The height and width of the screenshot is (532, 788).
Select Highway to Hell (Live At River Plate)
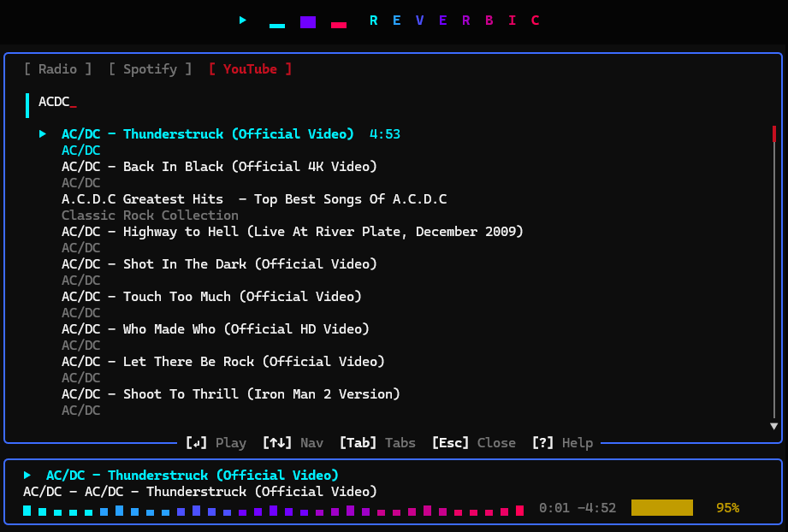[293, 232]
